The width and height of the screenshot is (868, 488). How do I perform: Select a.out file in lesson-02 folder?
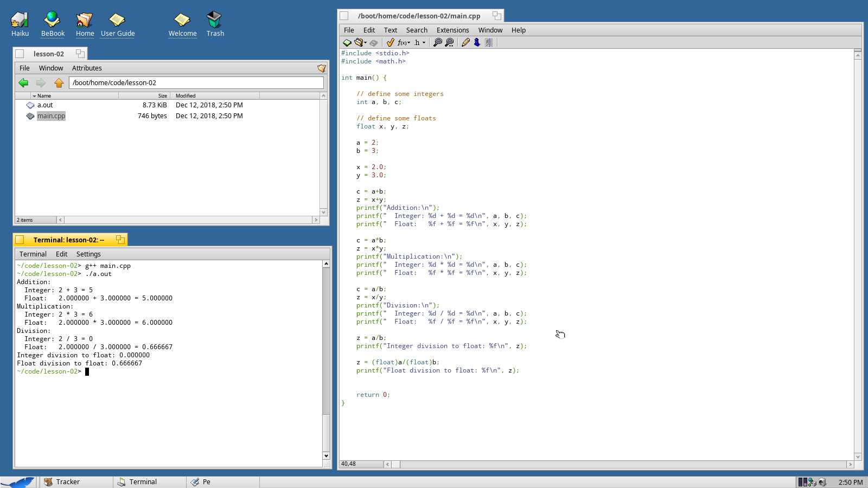pyautogui.click(x=45, y=105)
